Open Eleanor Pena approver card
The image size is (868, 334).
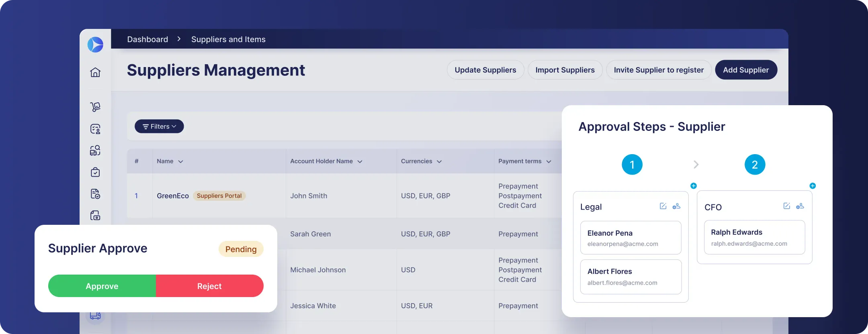[x=631, y=238]
